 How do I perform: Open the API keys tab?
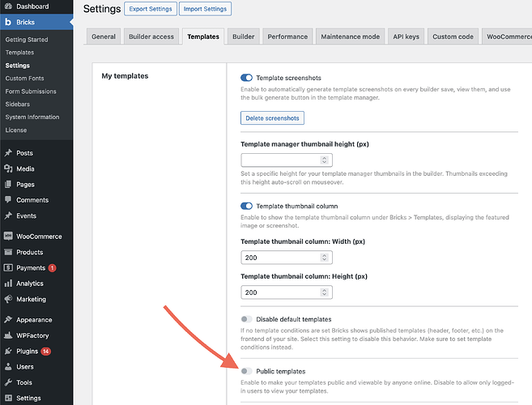tap(406, 36)
